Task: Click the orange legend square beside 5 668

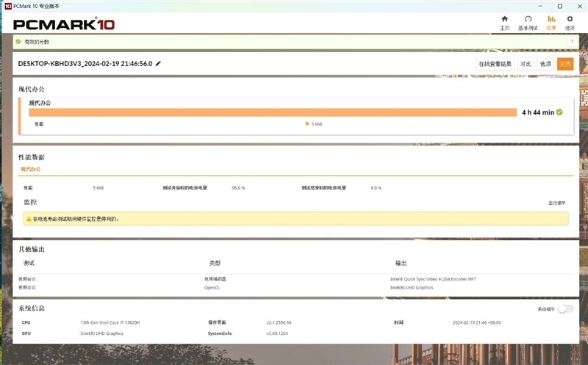Action: coord(307,123)
